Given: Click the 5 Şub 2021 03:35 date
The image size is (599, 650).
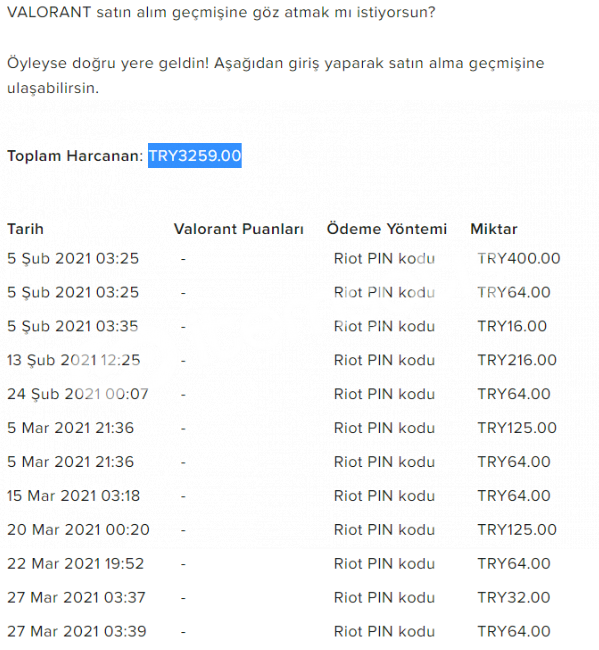Looking at the screenshot, I should 73,326.
